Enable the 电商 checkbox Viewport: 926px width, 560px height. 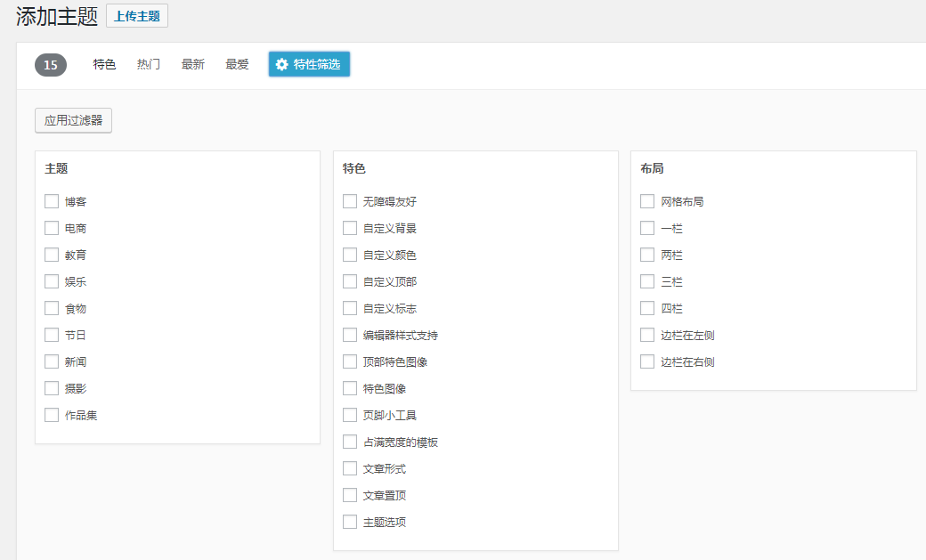click(52, 228)
